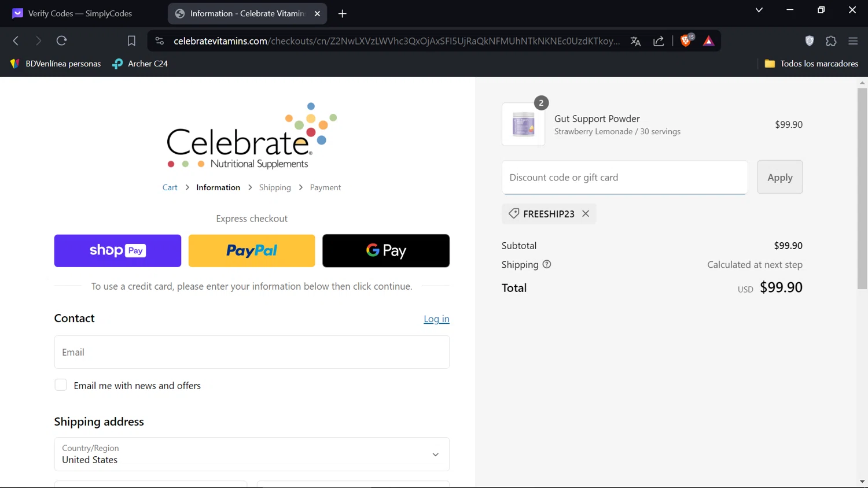The height and width of the screenshot is (488, 868).
Task: Open a new browser tab
Action: tap(343, 13)
